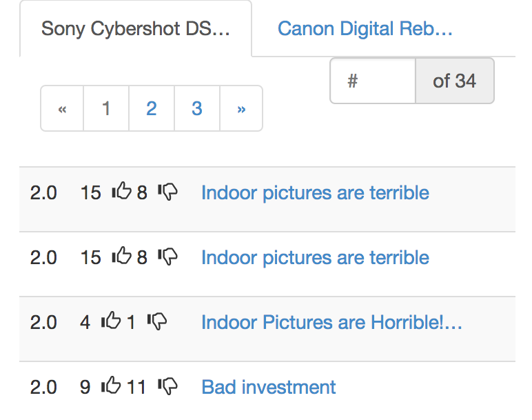532x420 pixels.
Task: Thumbs up the 'Indoor Pictures are Horrible!' review
Action: (111, 321)
